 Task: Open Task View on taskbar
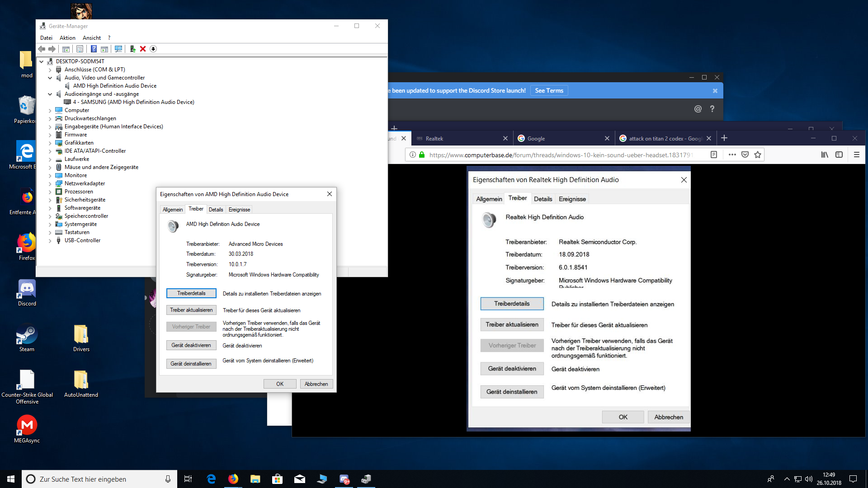click(x=188, y=479)
